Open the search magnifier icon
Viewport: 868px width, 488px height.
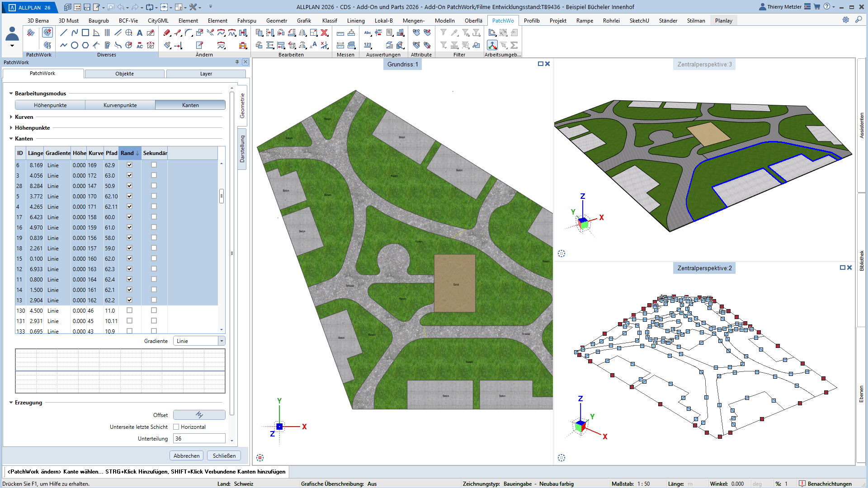point(858,20)
